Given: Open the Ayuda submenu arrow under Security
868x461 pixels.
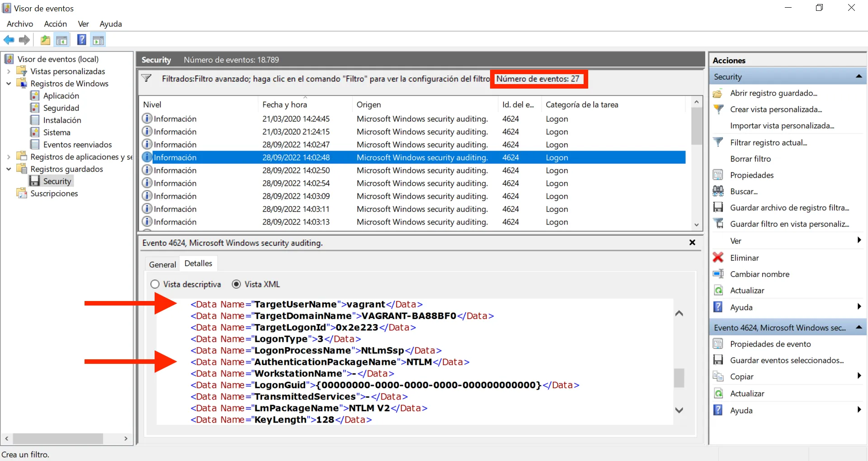Looking at the screenshot, I should coord(859,307).
